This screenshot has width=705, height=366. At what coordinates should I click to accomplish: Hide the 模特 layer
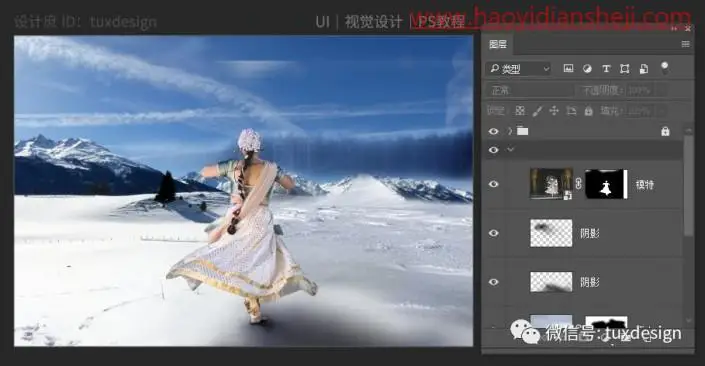point(493,184)
